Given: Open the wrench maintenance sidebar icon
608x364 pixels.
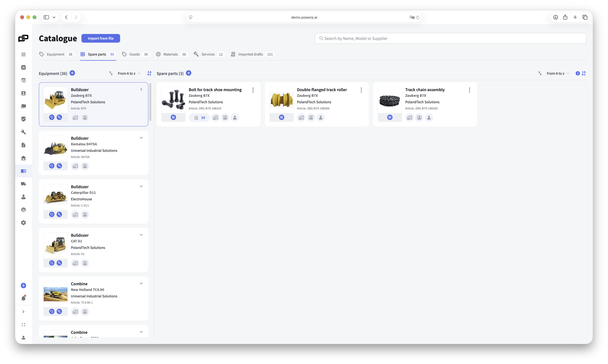Looking at the screenshot, I should pos(23,132).
